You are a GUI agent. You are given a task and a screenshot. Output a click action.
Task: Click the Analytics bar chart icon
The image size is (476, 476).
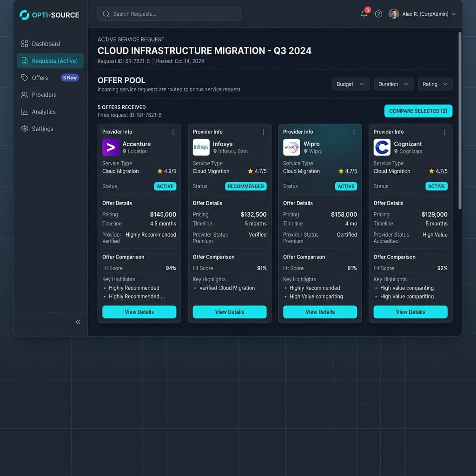25,112
